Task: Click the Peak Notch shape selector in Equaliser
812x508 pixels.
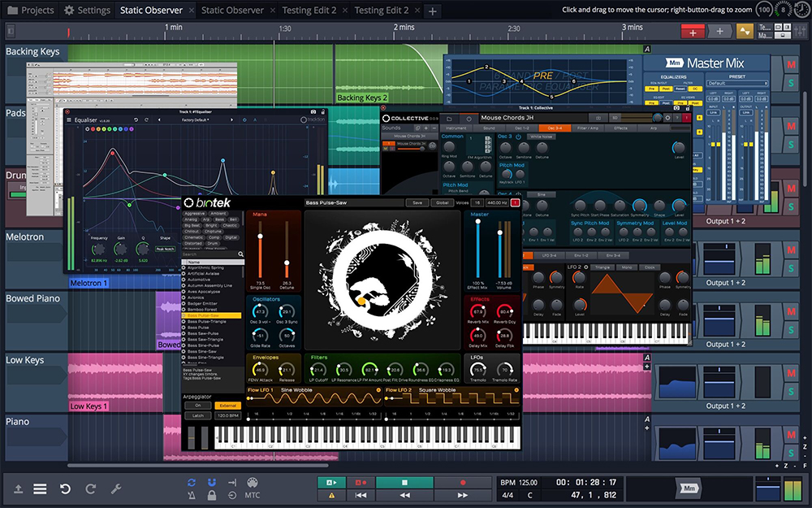Action: pos(165,249)
